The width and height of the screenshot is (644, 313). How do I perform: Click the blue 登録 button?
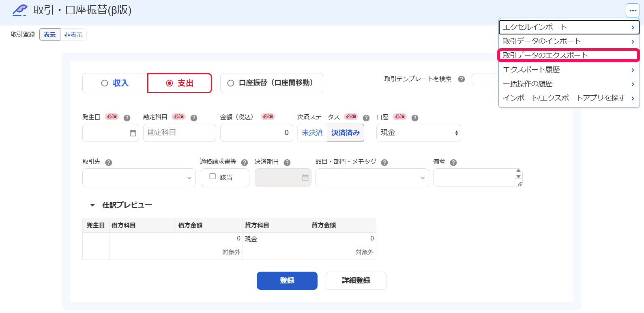(287, 281)
